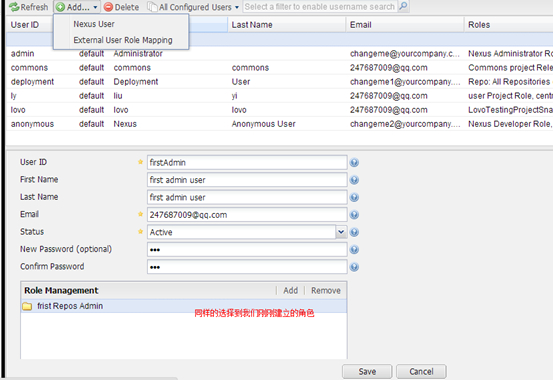Open the Add... dropdown menu
This screenshot has width=553, height=380.
[x=77, y=7]
